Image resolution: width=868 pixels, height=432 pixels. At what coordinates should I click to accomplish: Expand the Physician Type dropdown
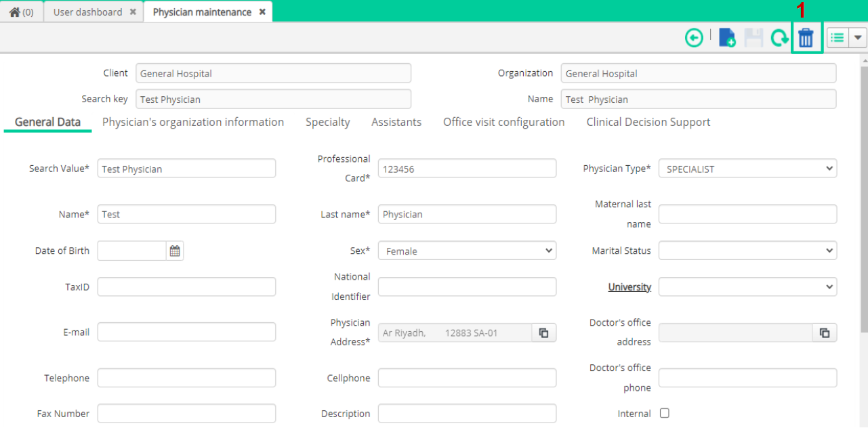pos(747,169)
